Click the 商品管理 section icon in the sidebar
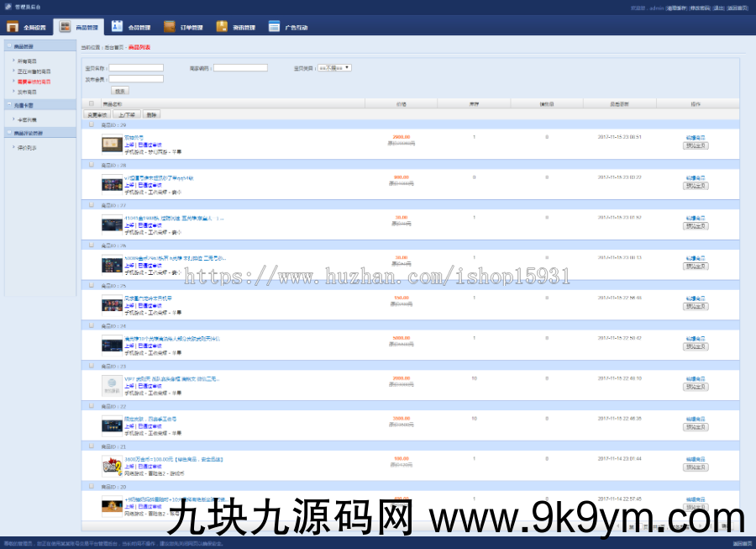756x549 pixels. (8, 44)
